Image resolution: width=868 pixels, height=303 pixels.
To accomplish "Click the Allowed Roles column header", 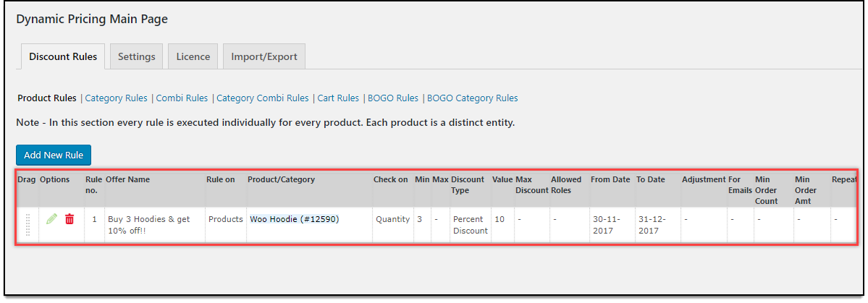I will (566, 184).
